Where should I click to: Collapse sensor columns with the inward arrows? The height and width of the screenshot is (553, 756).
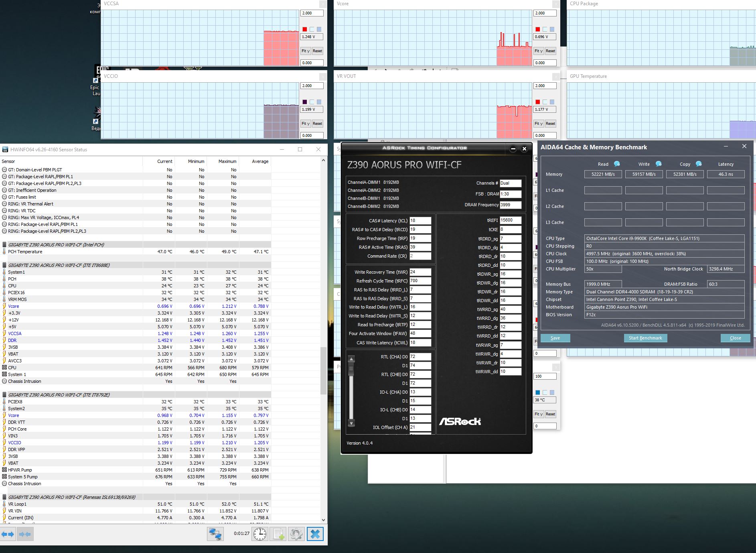pos(25,534)
